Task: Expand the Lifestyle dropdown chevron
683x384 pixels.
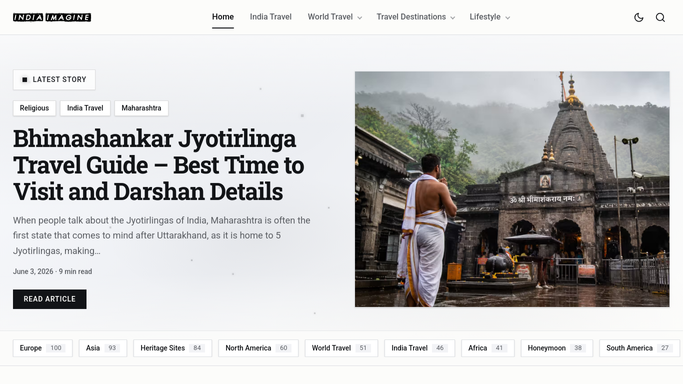Action: tap(507, 18)
